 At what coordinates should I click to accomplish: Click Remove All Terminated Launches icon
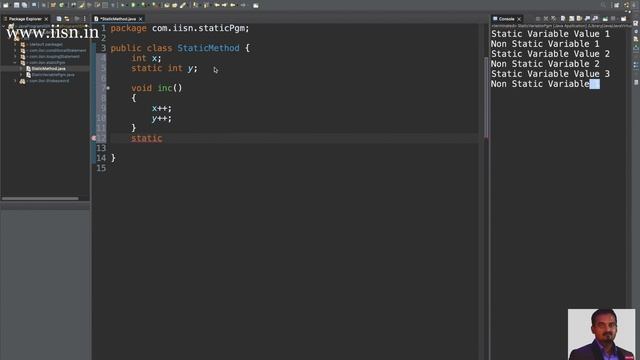553,19
